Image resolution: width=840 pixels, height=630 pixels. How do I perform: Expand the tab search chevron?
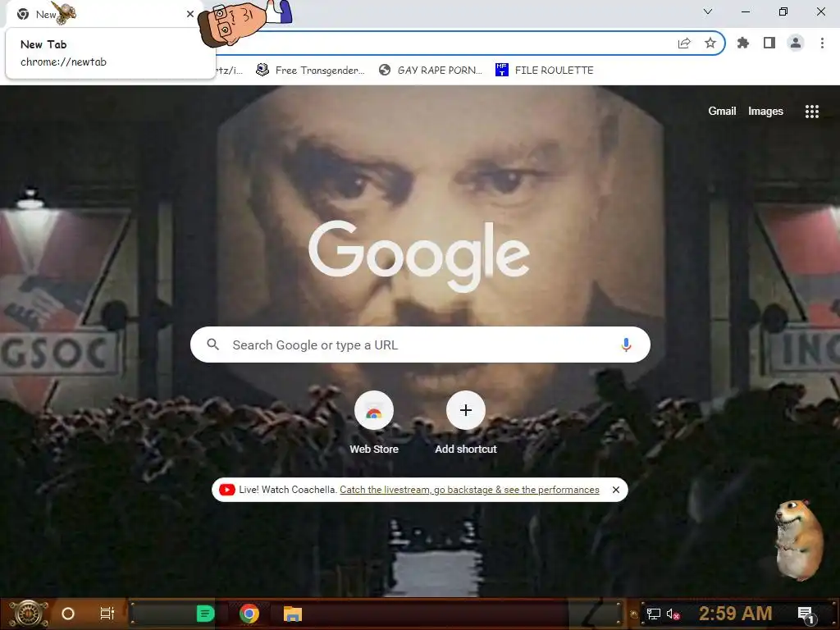[x=708, y=11]
